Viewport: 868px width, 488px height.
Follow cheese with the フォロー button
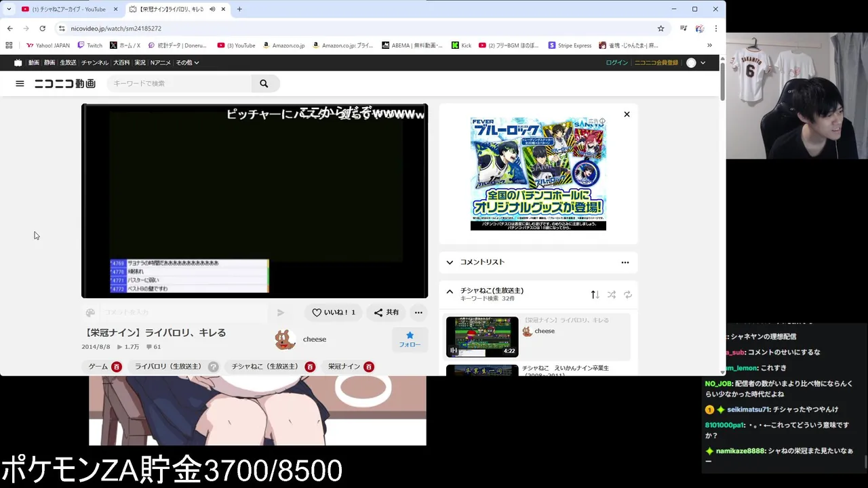pyautogui.click(x=410, y=340)
